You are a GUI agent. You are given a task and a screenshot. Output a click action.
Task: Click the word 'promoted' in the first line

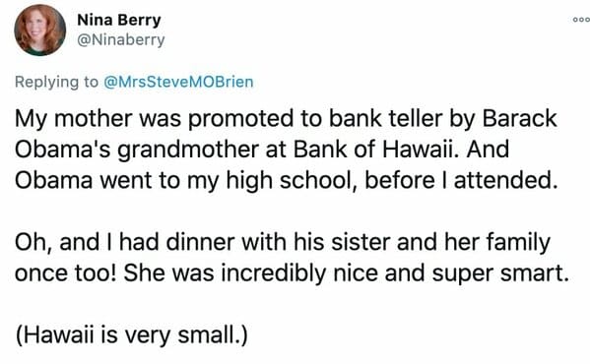click(240, 119)
